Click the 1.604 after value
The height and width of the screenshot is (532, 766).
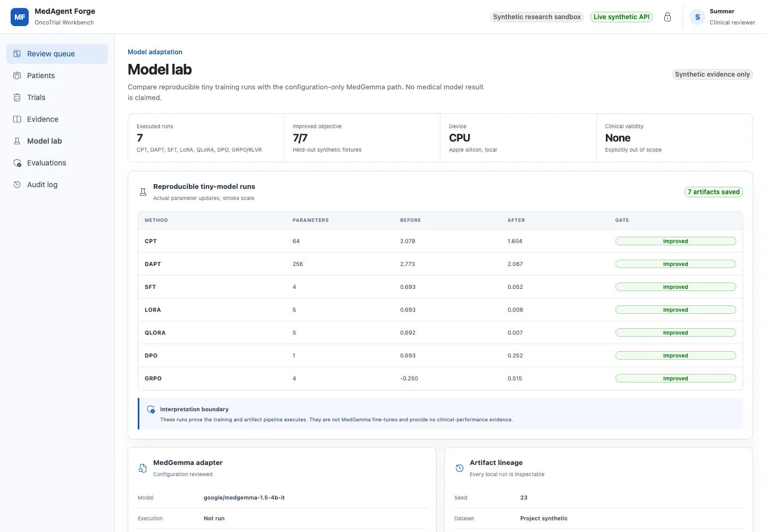click(515, 241)
